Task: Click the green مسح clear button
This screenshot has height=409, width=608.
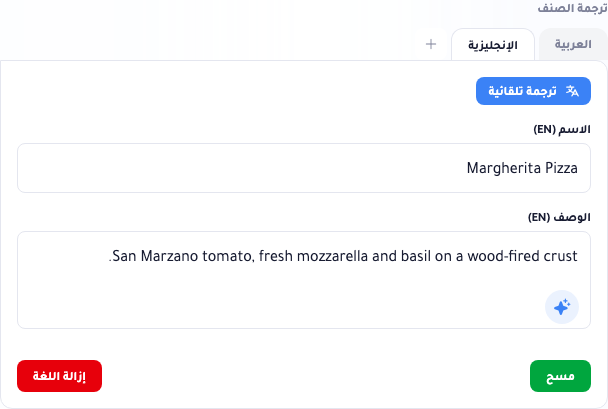Action: click(x=560, y=376)
